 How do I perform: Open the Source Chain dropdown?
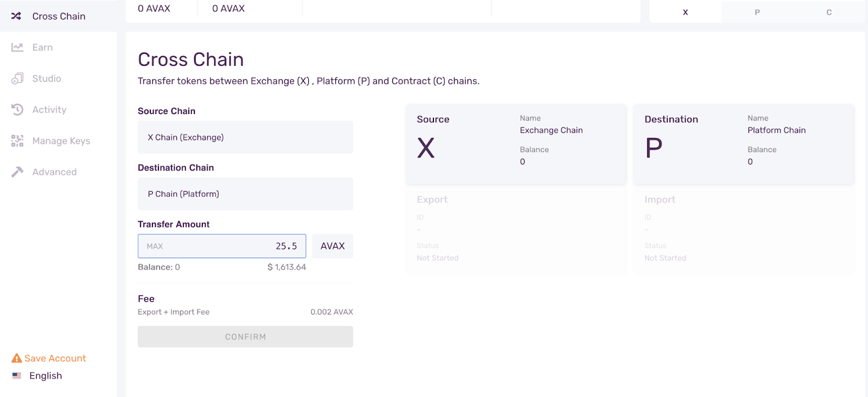(245, 137)
